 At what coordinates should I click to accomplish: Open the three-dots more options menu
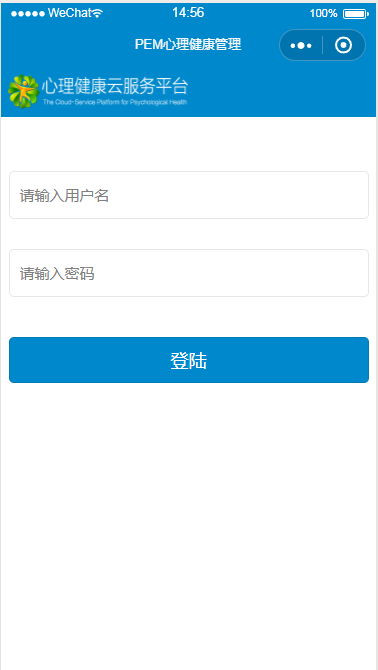click(x=301, y=45)
